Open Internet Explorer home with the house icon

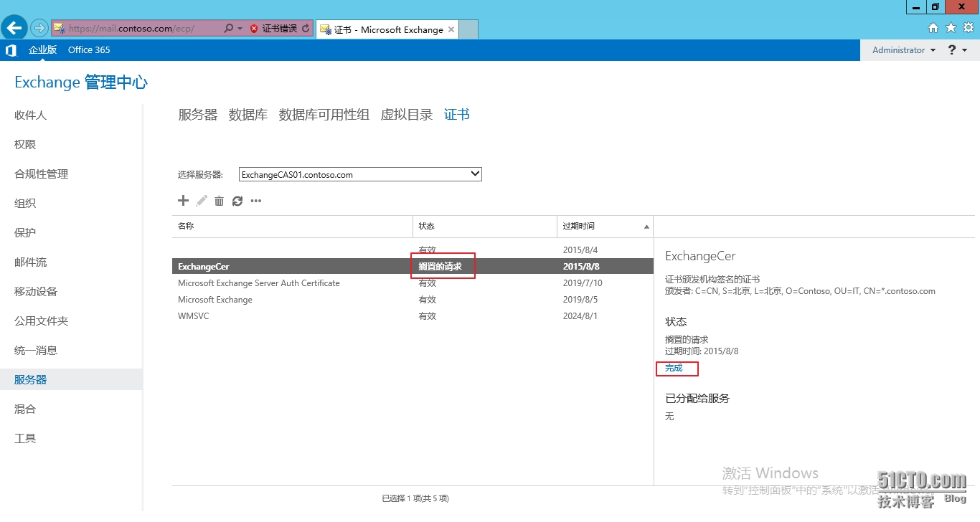point(933,27)
